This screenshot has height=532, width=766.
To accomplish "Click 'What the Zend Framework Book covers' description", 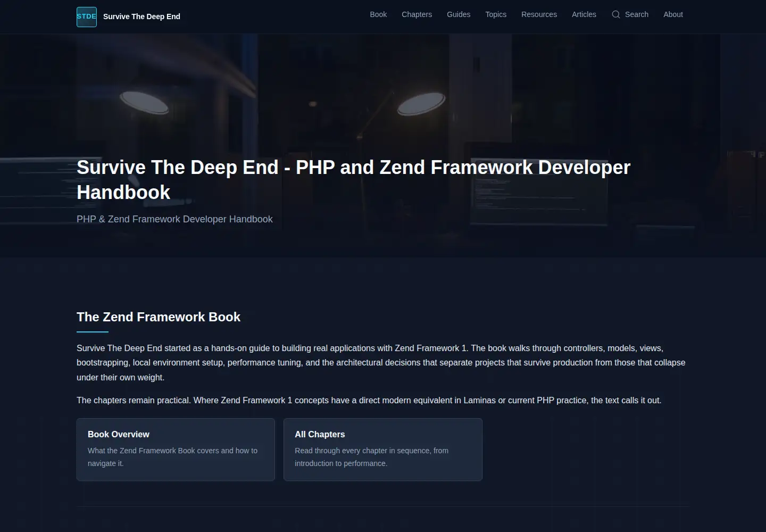I will coord(172,457).
